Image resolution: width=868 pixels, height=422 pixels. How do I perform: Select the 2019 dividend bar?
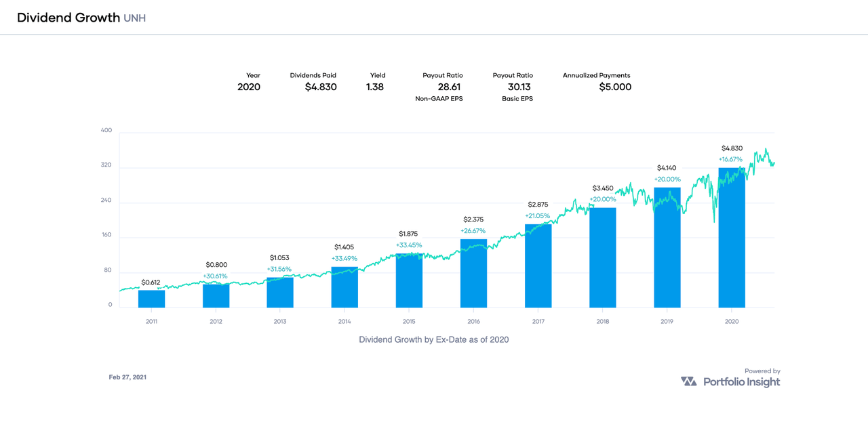coord(667,247)
